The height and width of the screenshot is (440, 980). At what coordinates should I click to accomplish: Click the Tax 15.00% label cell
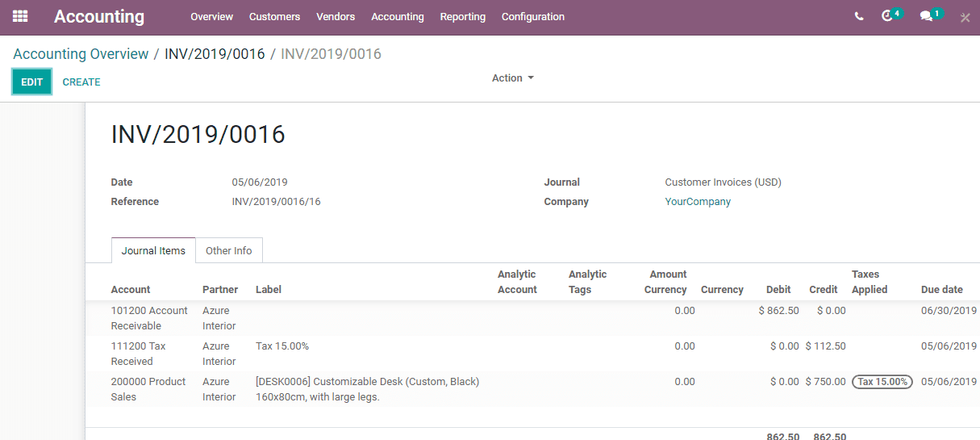pos(282,346)
